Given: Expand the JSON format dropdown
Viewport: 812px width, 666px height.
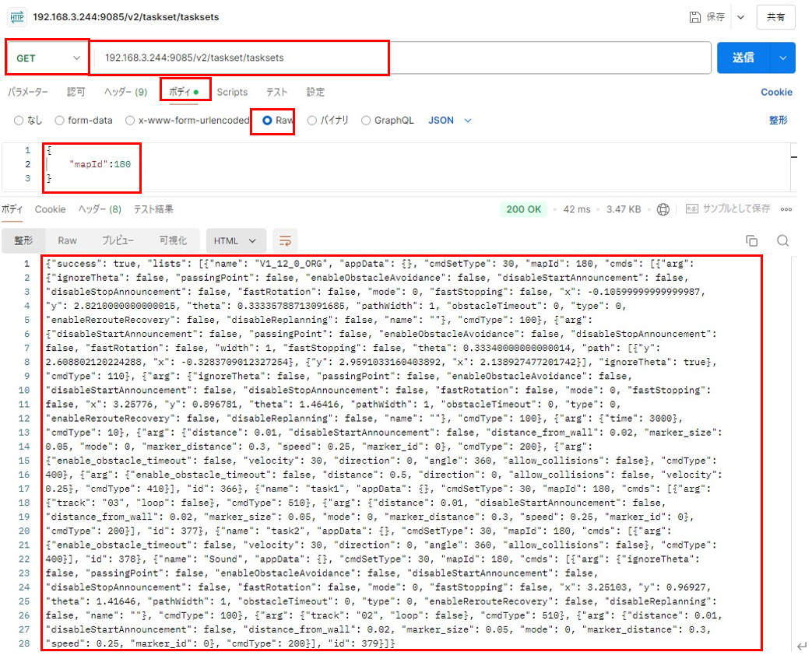Looking at the screenshot, I should coord(451,121).
